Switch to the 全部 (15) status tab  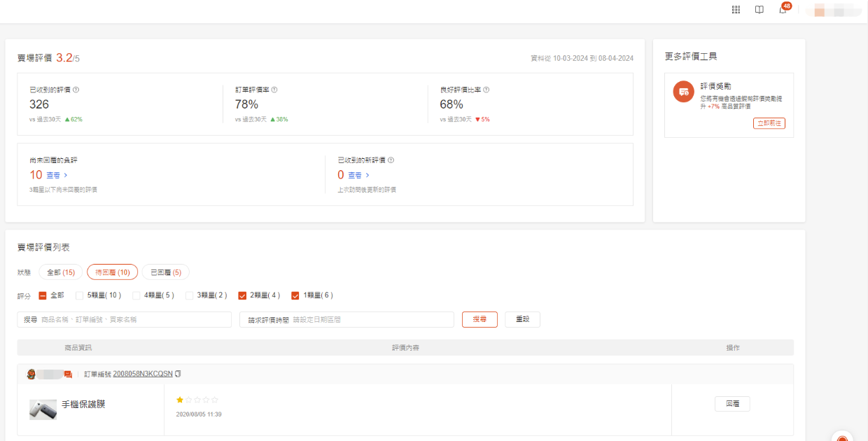(60, 272)
